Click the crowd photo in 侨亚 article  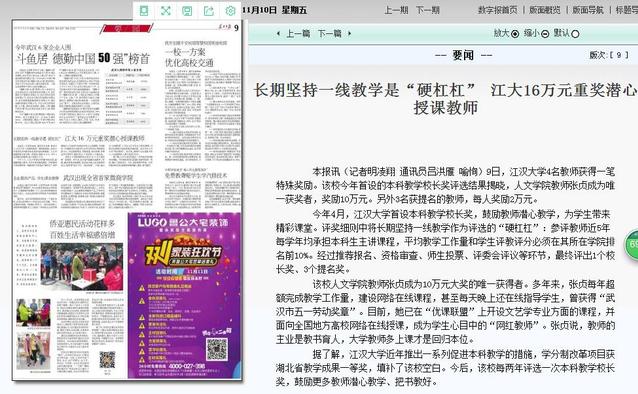82,267
